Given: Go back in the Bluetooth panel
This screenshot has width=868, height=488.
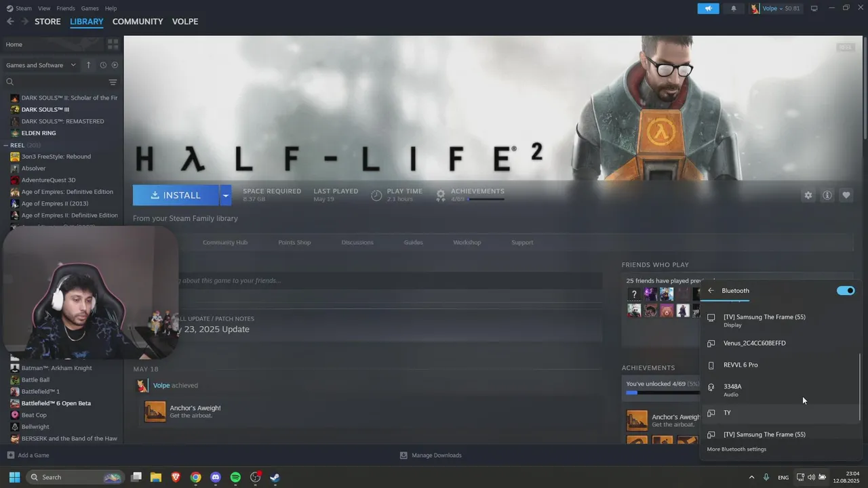Looking at the screenshot, I should point(711,291).
